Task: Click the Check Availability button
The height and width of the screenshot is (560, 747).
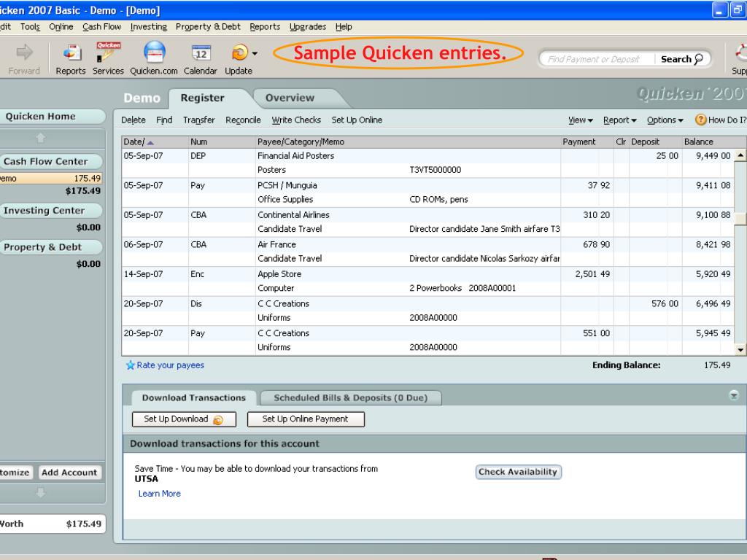Action: click(x=519, y=472)
